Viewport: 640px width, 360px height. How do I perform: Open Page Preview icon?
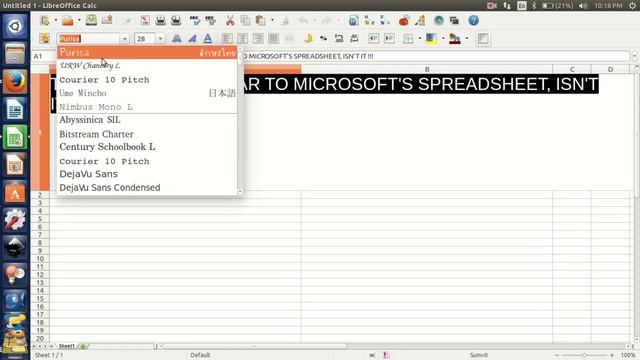pyautogui.click(x=176, y=20)
